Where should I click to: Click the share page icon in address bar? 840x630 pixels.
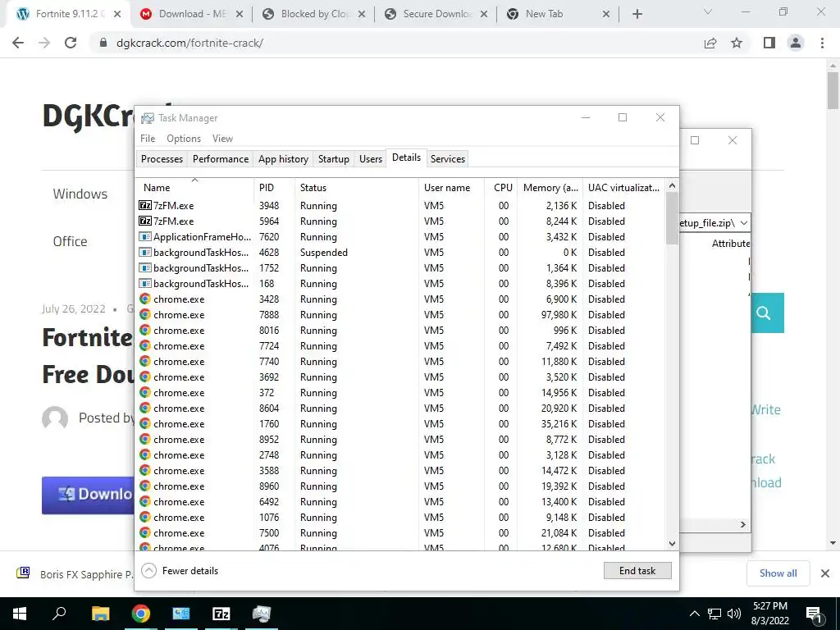coord(710,43)
